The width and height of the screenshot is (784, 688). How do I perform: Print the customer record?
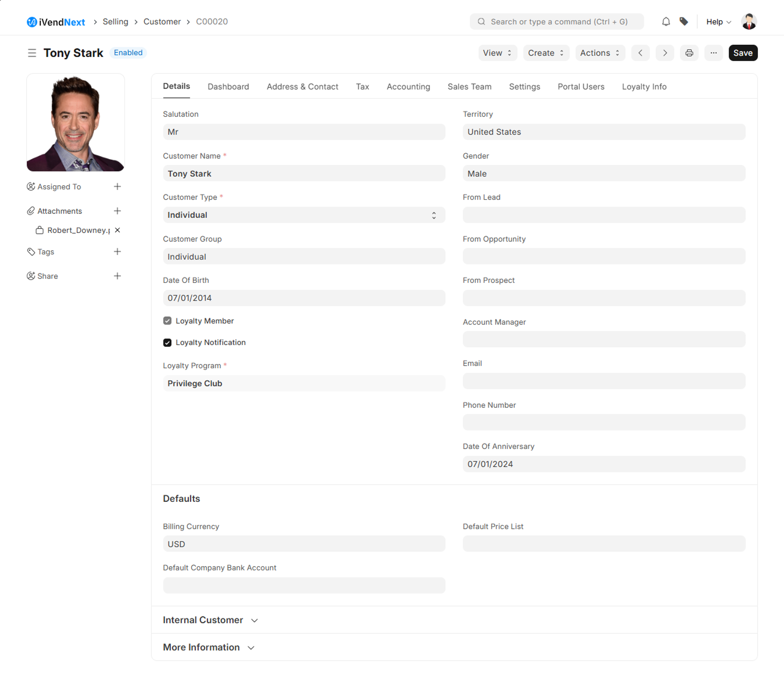tap(689, 52)
